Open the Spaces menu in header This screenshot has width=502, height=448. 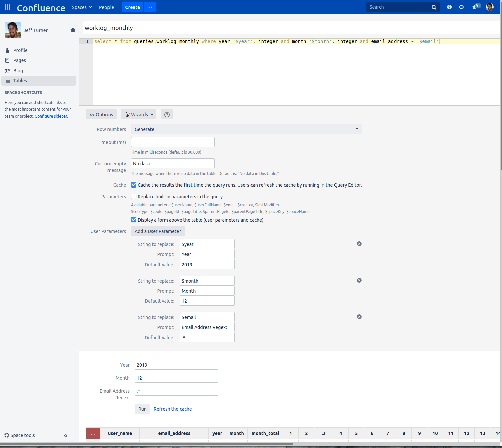(82, 7)
